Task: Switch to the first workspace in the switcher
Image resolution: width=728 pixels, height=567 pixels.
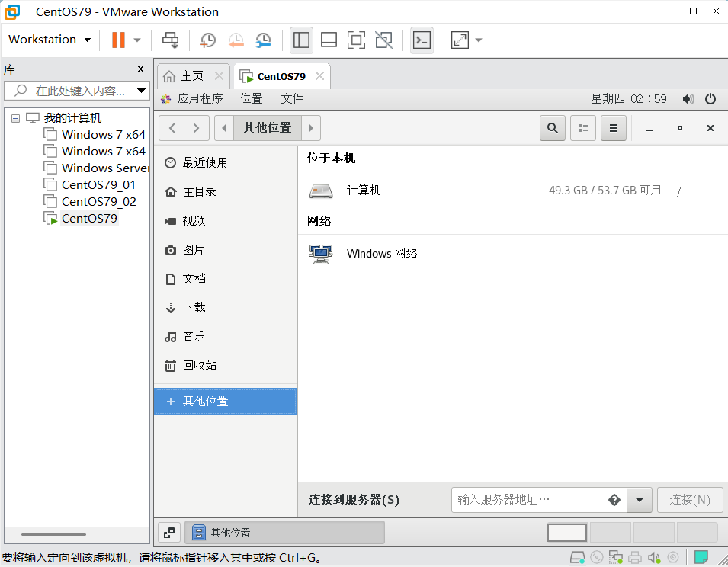Action: pos(567,532)
